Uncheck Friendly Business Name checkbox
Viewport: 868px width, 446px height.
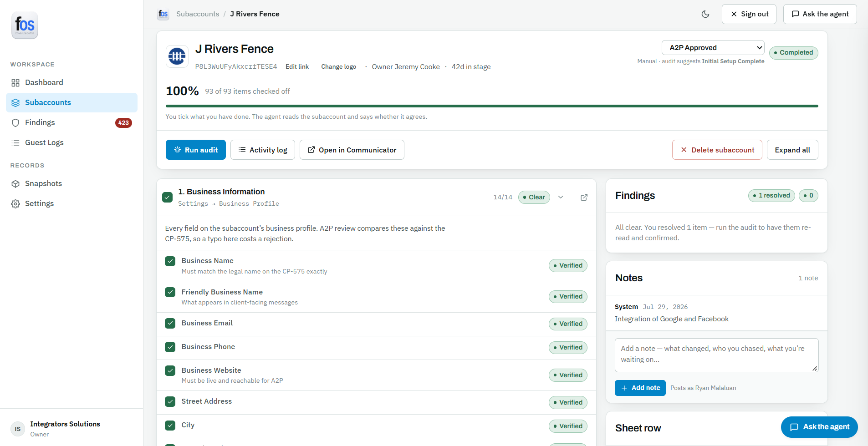[170, 292]
